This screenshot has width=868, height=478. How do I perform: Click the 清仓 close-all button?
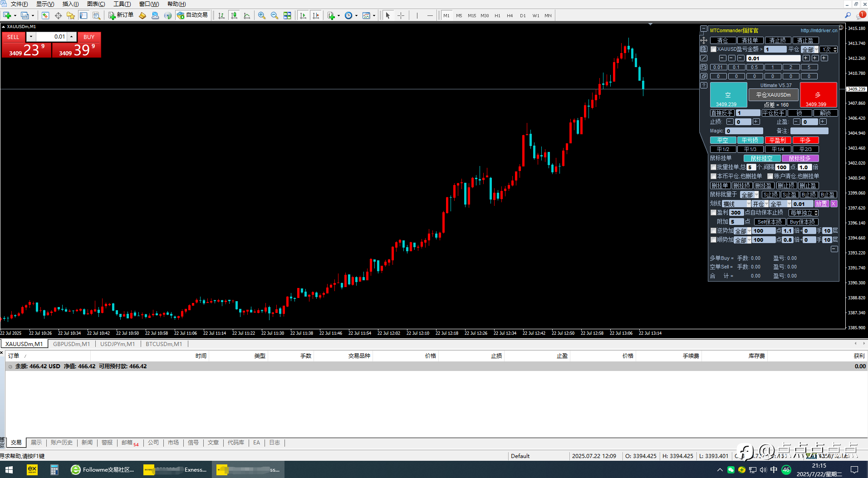722,40
